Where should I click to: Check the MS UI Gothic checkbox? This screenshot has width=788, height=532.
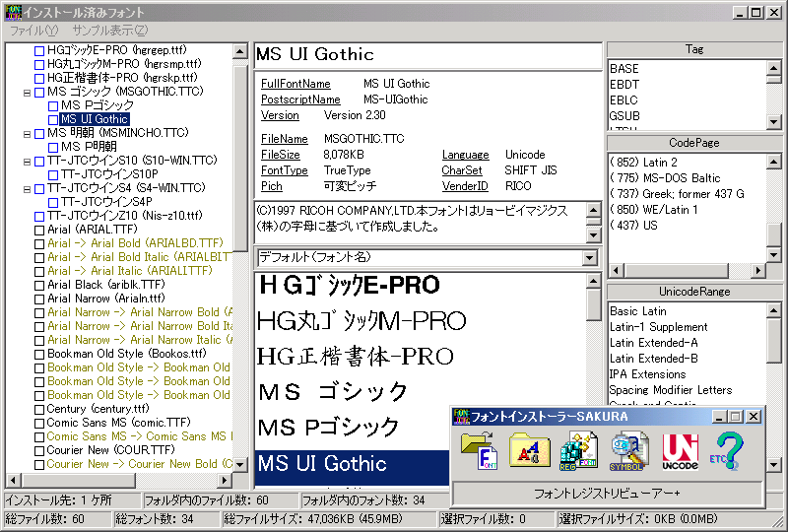point(53,119)
